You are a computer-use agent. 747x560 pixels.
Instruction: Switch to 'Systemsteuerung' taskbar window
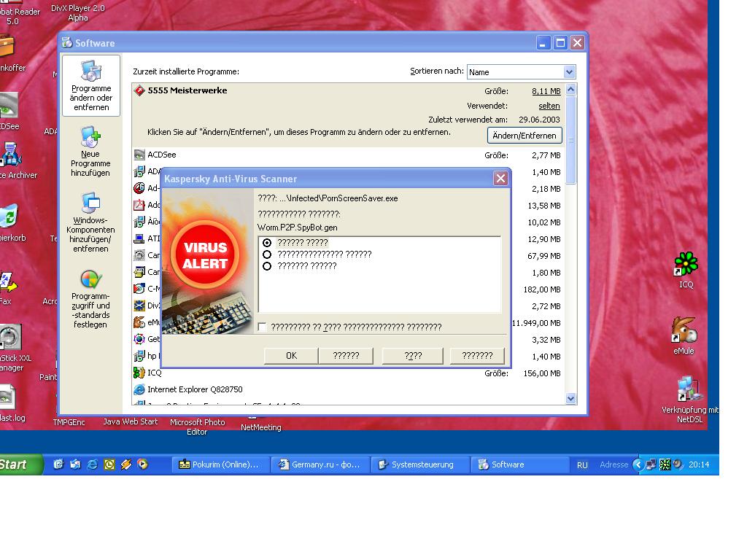[419, 464]
